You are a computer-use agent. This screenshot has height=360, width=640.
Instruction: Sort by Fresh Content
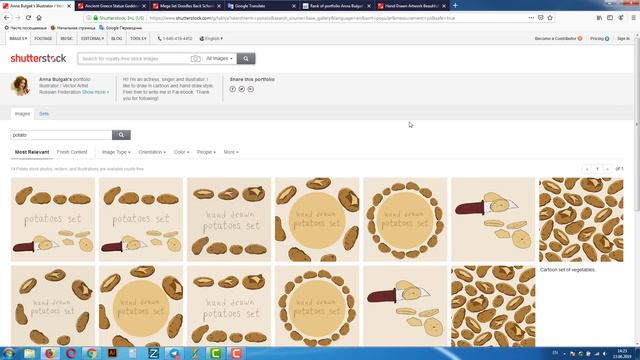coord(72,152)
